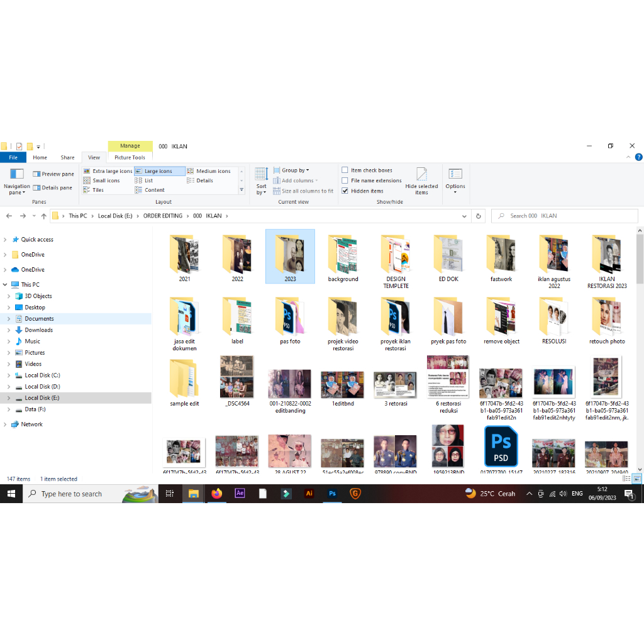Click ORDER EDITING in the address path
Screen dimensions: 644x644
(x=163, y=216)
